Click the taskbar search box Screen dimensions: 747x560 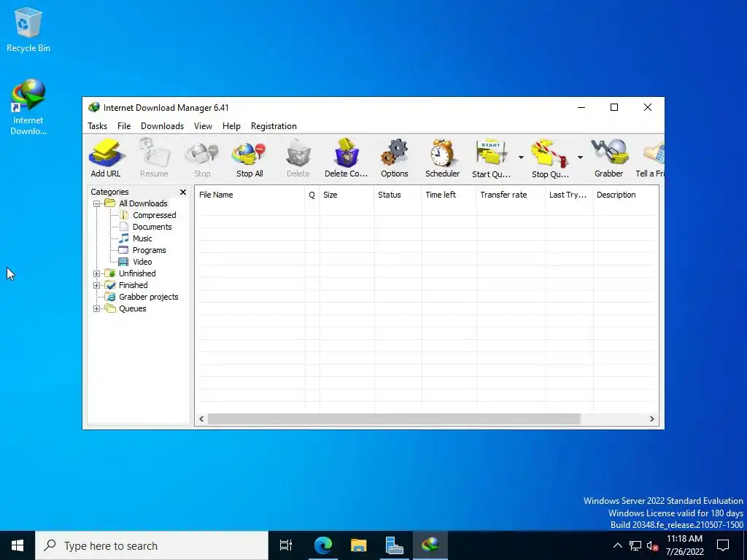[x=152, y=545]
